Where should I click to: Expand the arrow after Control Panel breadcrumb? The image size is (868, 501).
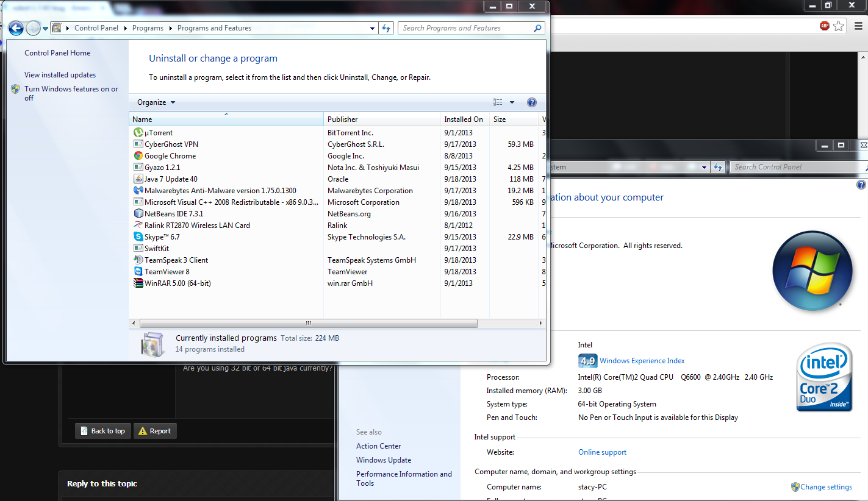point(125,28)
